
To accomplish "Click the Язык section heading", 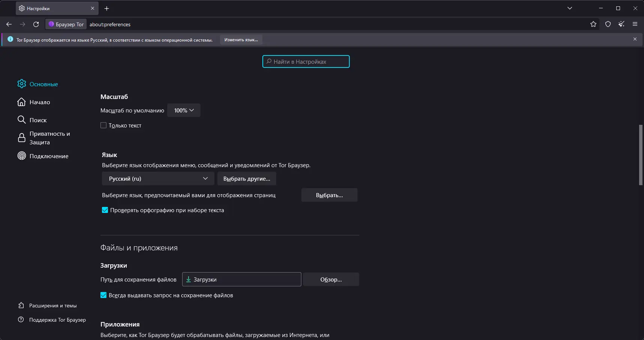I will (x=109, y=155).
